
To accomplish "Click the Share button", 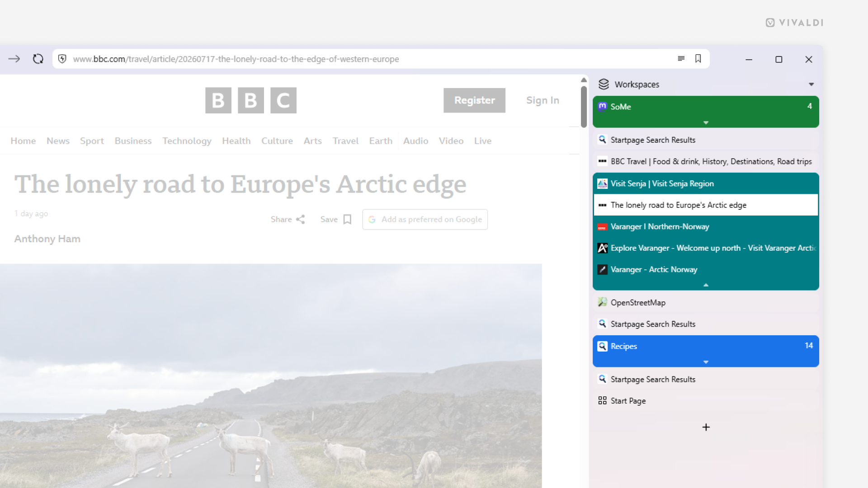I will tap(288, 219).
